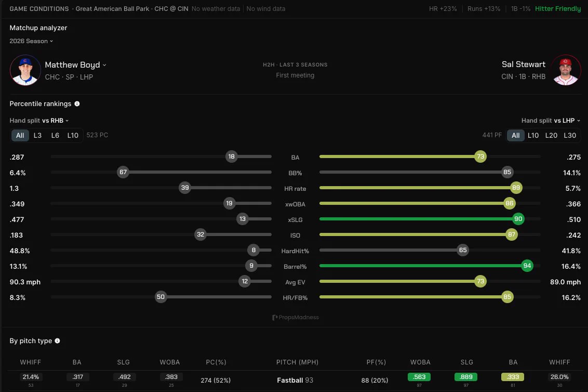
Task: Click the batter Barrel% percentile marker 94
Action: coord(527,266)
